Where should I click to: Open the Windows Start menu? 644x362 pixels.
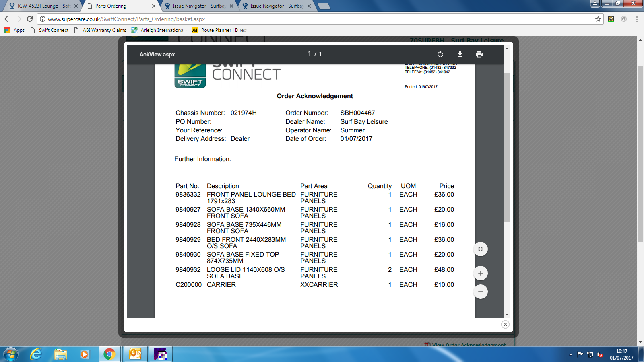pos(11,354)
